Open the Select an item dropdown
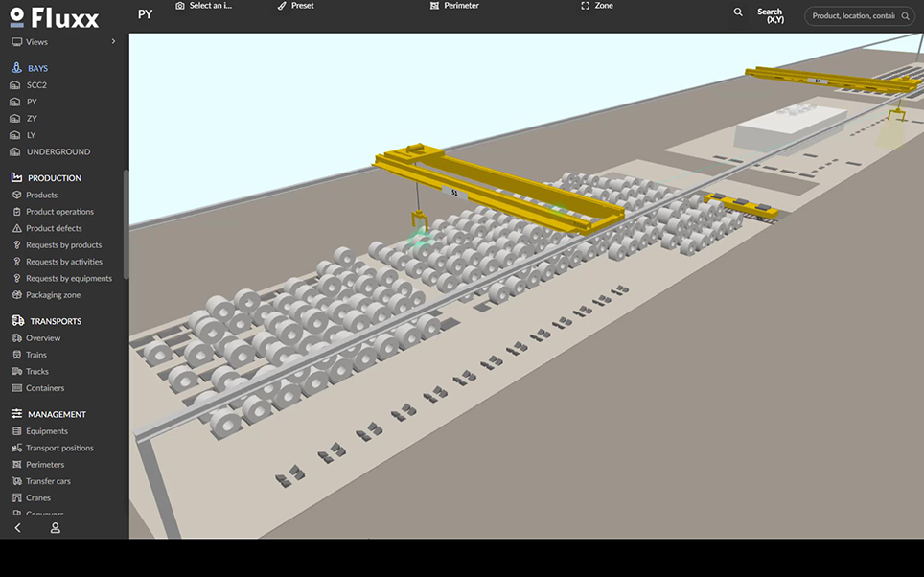924x577 pixels. (210, 6)
